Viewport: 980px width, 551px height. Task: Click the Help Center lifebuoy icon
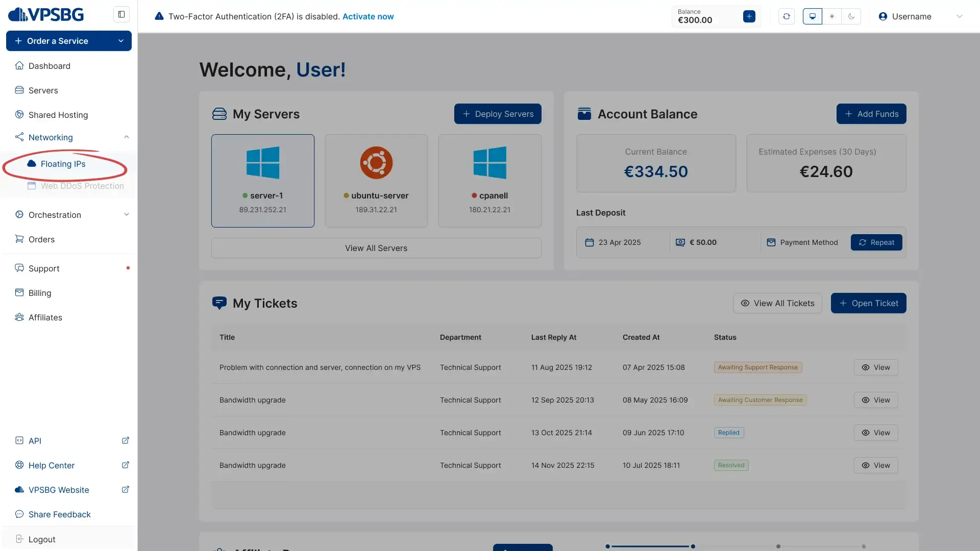coord(19,465)
